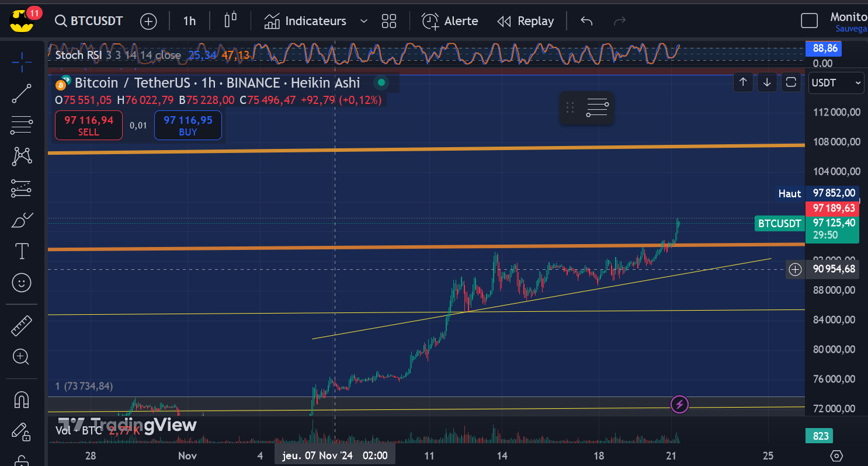Open the chart settings hexagon icon

[836, 456]
